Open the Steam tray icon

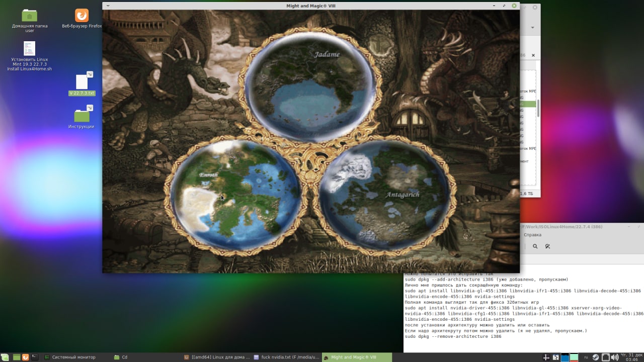pos(596,357)
